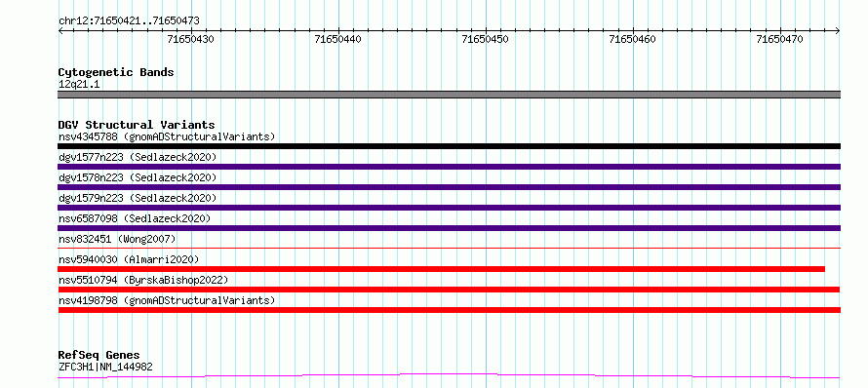868x388 pixels.
Task: Open the nsv5940030 Almarri2020 label
Action: coord(129,259)
